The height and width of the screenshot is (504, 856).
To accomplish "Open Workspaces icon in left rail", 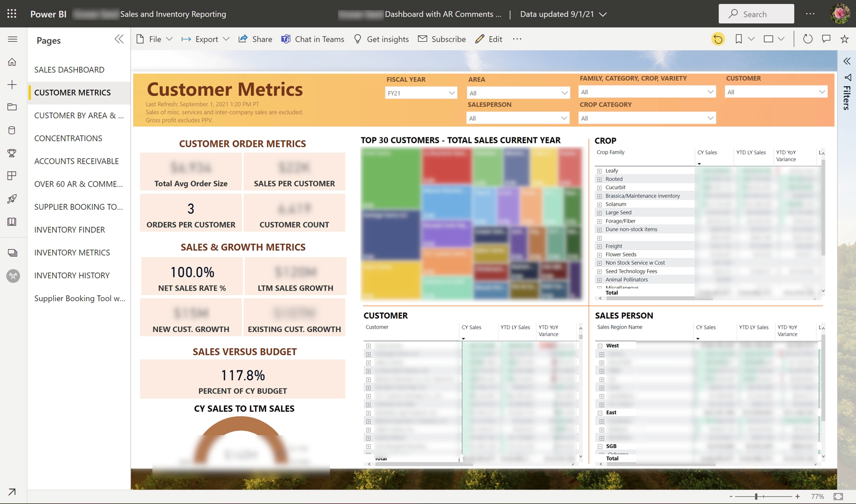I will click(13, 253).
